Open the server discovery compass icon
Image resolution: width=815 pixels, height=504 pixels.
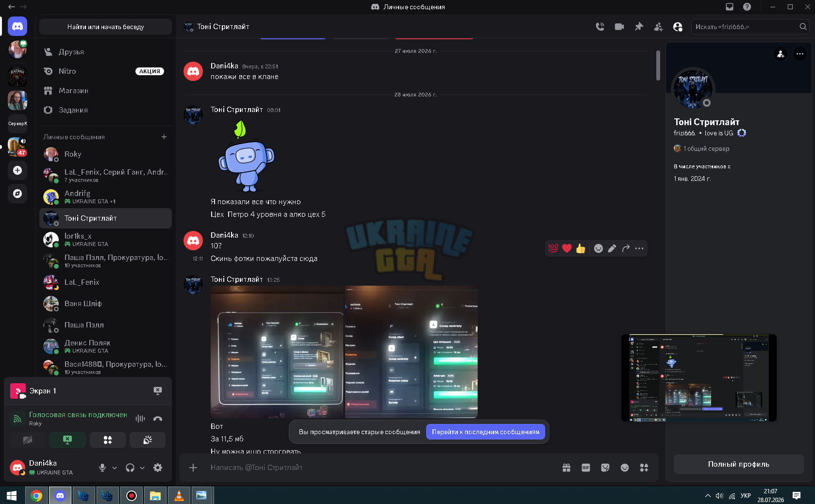tap(17, 194)
